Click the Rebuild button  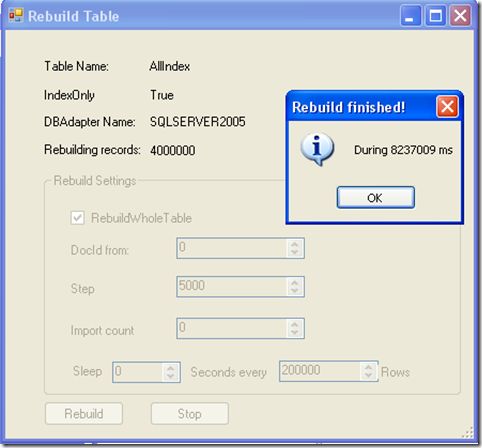tap(84, 414)
